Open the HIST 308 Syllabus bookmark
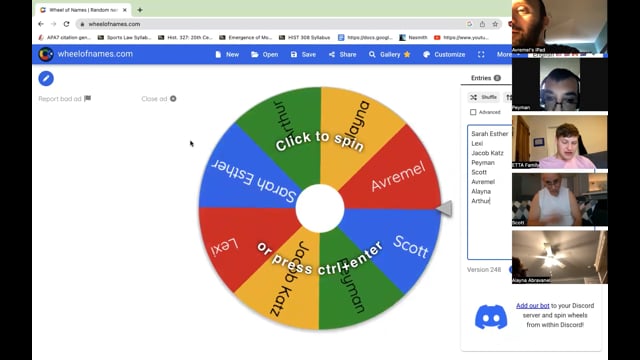The height and width of the screenshot is (360, 640). point(304,38)
